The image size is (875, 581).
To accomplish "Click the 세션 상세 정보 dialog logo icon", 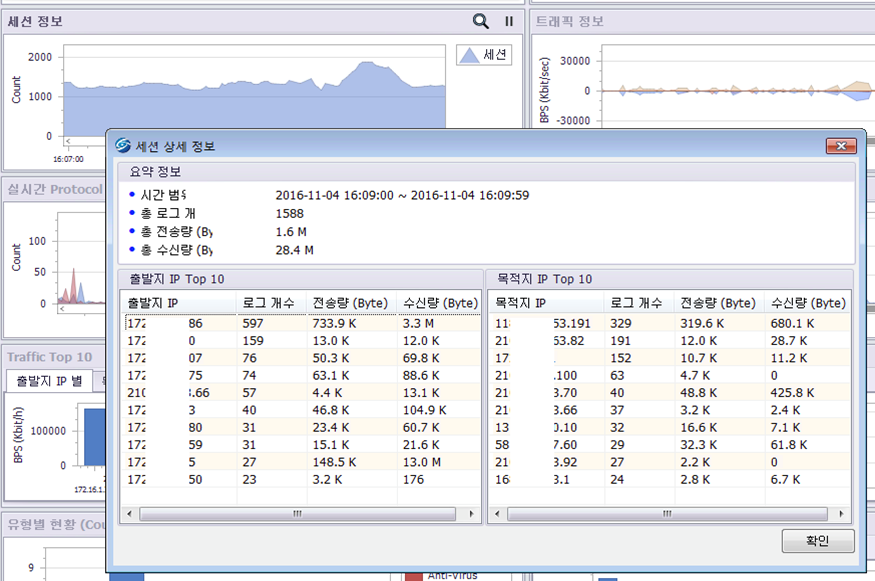I will click(123, 146).
